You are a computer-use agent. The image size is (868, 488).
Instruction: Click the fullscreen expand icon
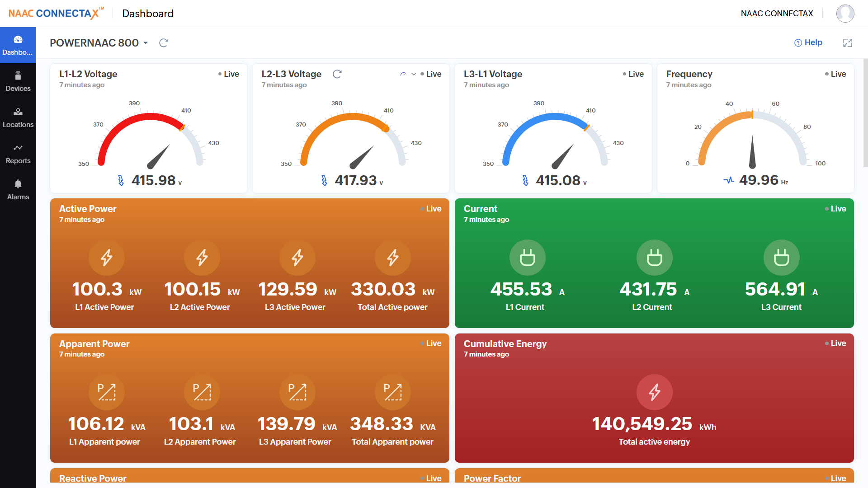(x=848, y=42)
